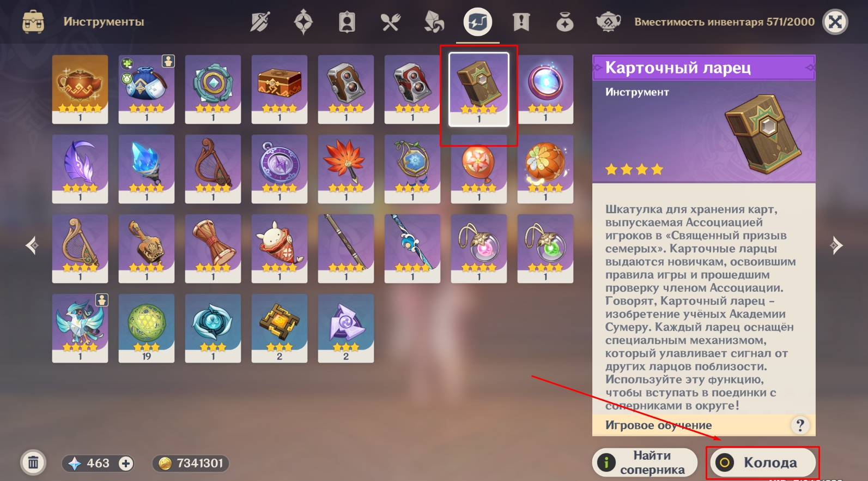Viewport: 868px width, 481px height.
Task: Add primogems with the plus button
Action: coord(126,464)
